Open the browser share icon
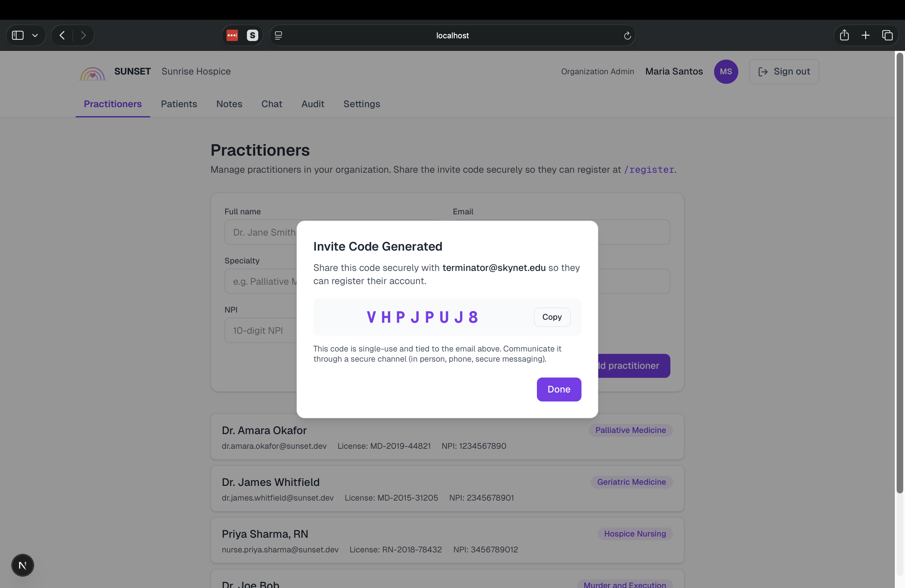This screenshot has width=905, height=588. click(x=844, y=35)
